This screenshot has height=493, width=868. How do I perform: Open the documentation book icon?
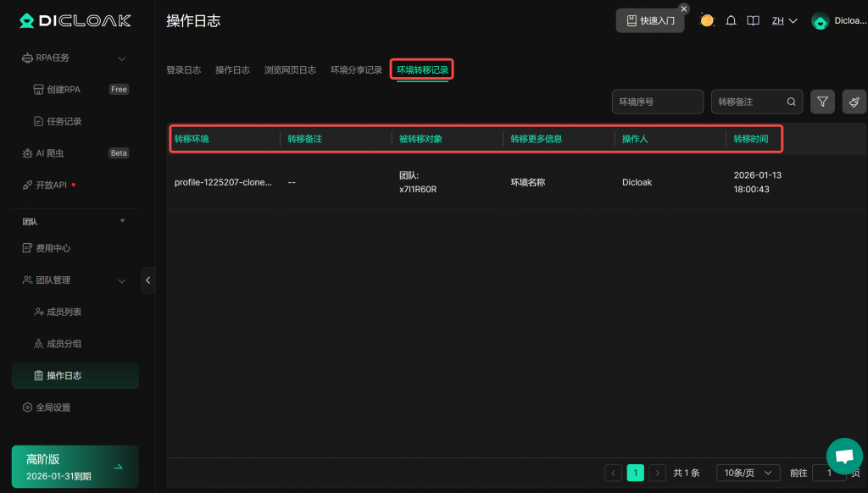click(753, 21)
